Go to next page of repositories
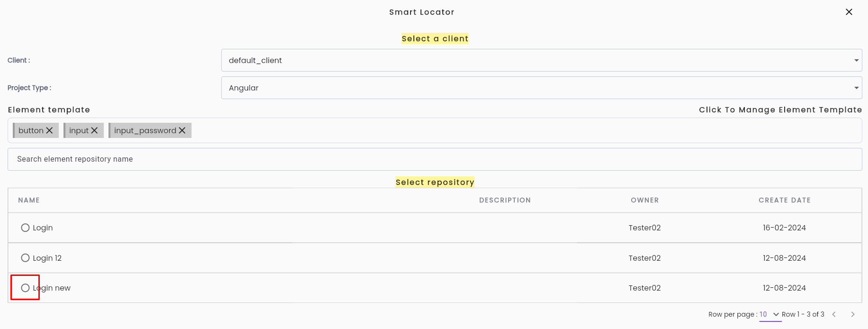This screenshot has width=868, height=329. [x=853, y=314]
